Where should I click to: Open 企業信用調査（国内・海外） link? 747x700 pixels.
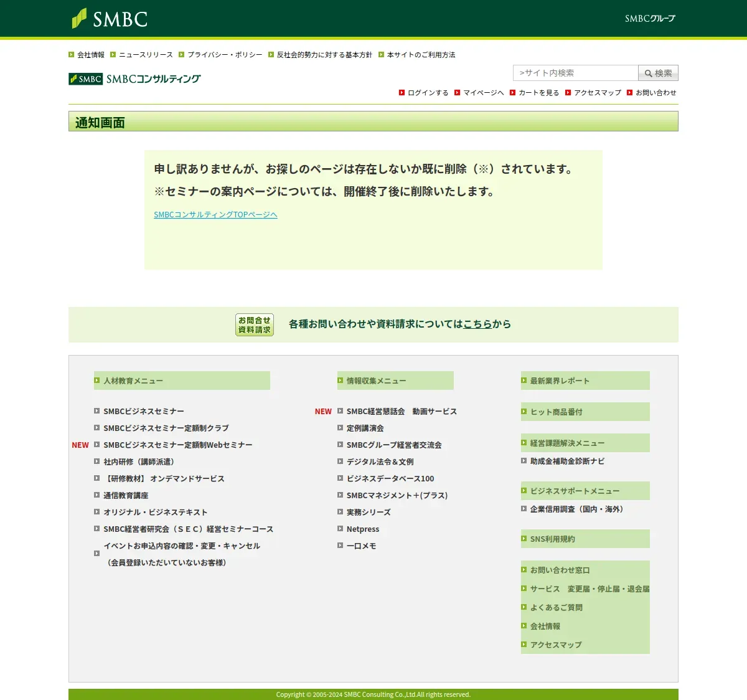579,509
